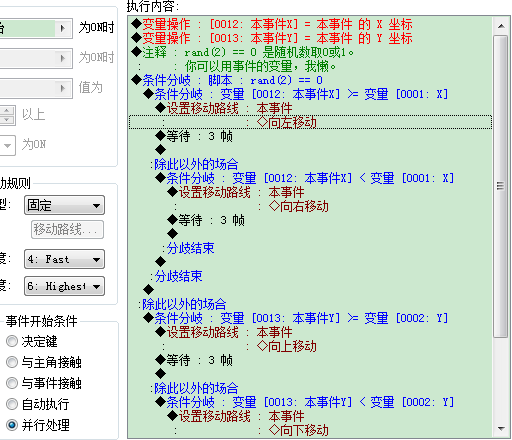This screenshot has height=440, width=512.
Task: Select condition line 本事件X >= 变量 [0001: X]
Action: pos(310,94)
